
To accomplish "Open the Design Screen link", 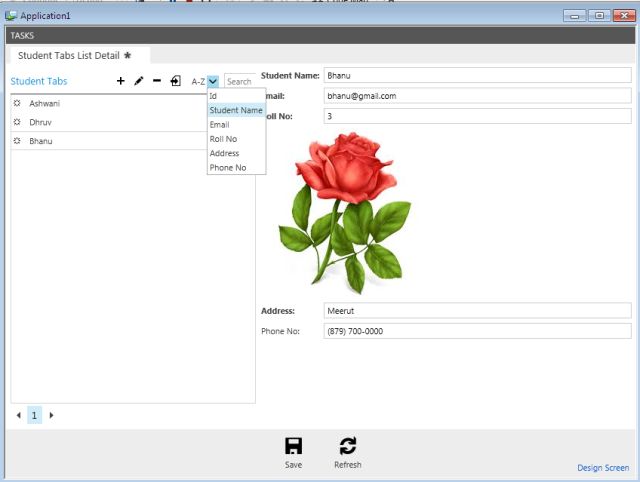I will point(603,468).
